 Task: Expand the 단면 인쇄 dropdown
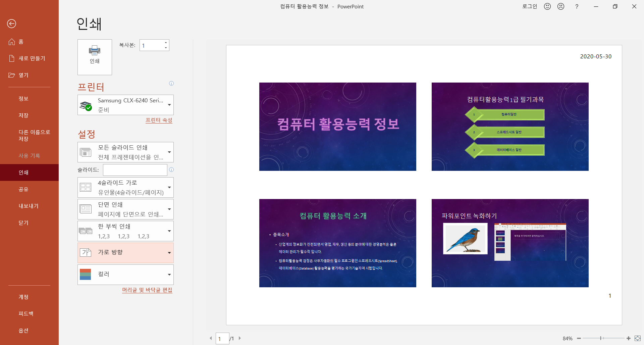coord(125,209)
